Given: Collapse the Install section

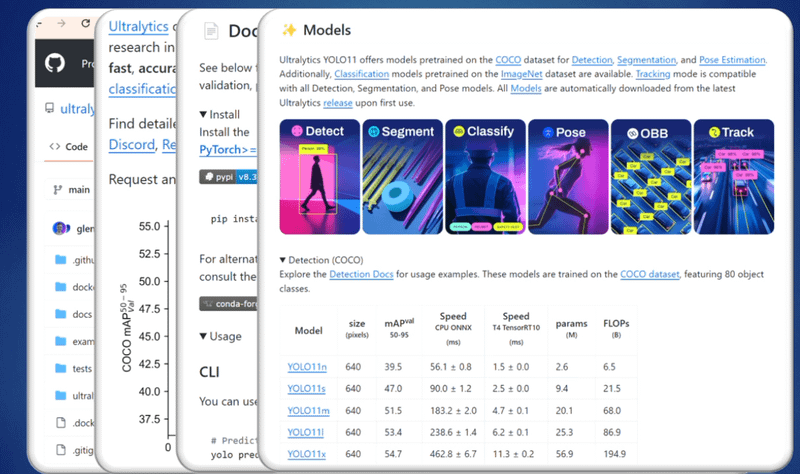Looking at the screenshot, I should tap(204, 115).
